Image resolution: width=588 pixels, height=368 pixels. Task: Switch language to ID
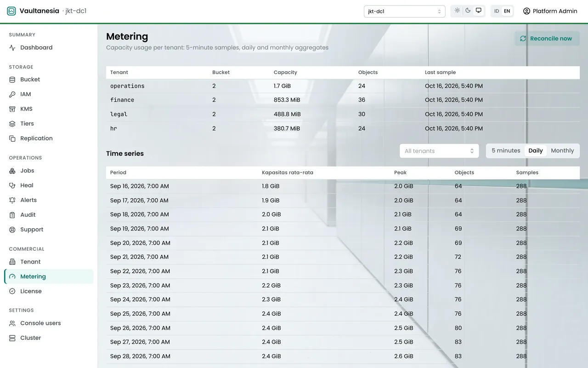pos(497,11)
